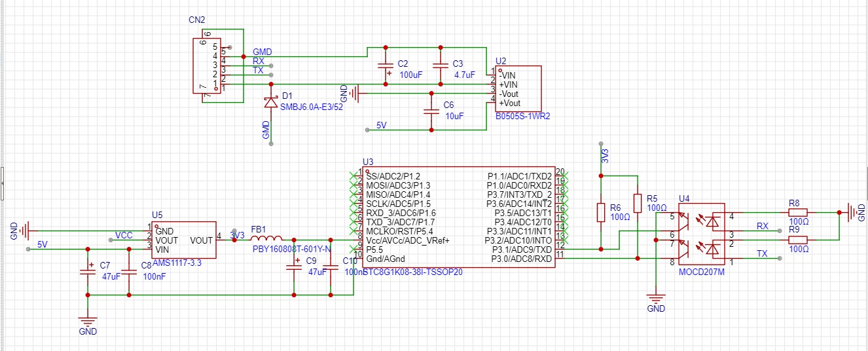Screen dimensions: 868x351
Task: Select the U4 optocoupler body
Action: [700, 234]
